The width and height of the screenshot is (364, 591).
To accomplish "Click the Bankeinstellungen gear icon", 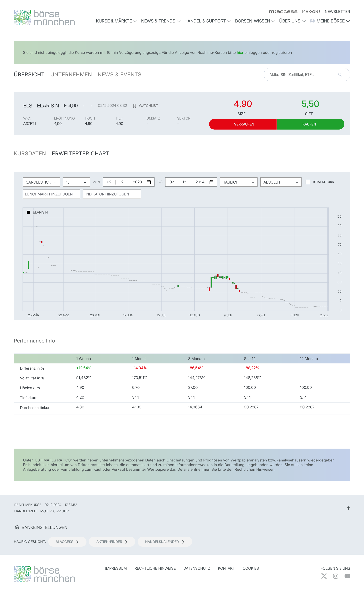I will click(x=17, y=527).
